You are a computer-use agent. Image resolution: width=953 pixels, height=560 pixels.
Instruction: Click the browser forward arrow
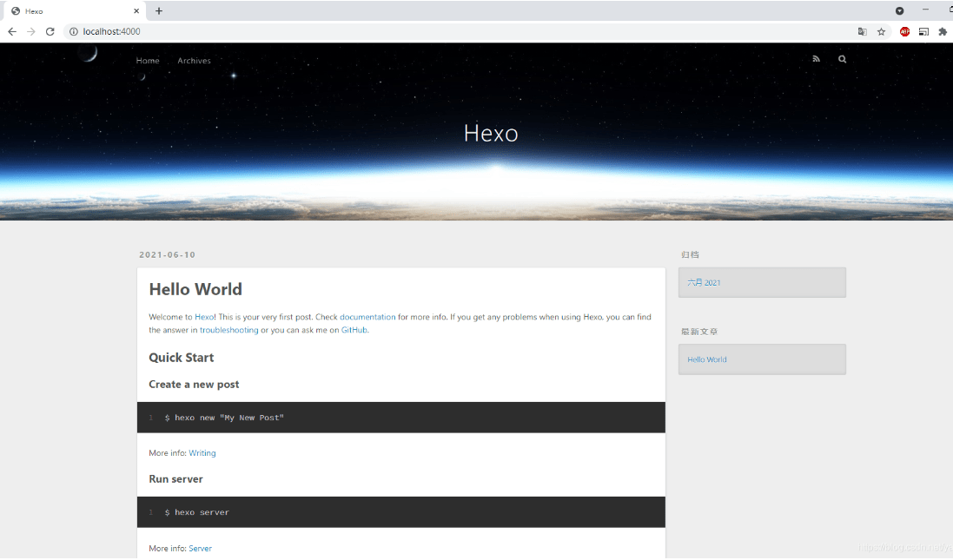[31, 31]
